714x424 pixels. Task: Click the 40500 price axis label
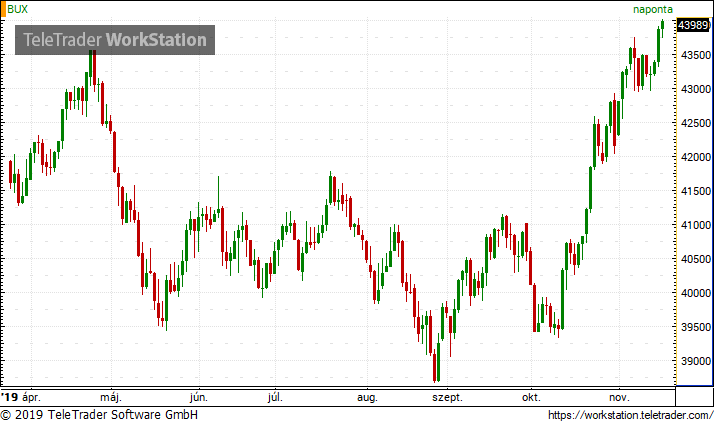695,259
